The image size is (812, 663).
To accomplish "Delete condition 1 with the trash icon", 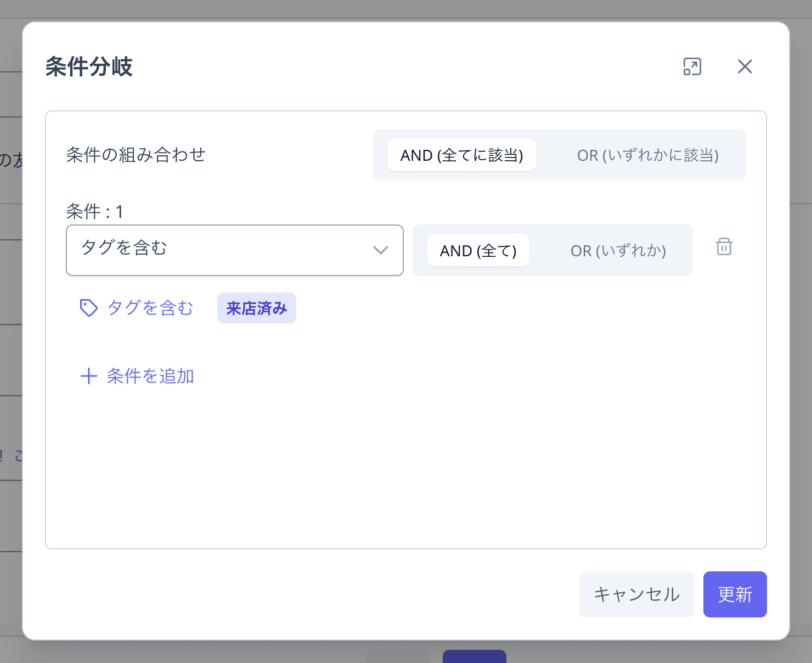I will pos(724,246).
